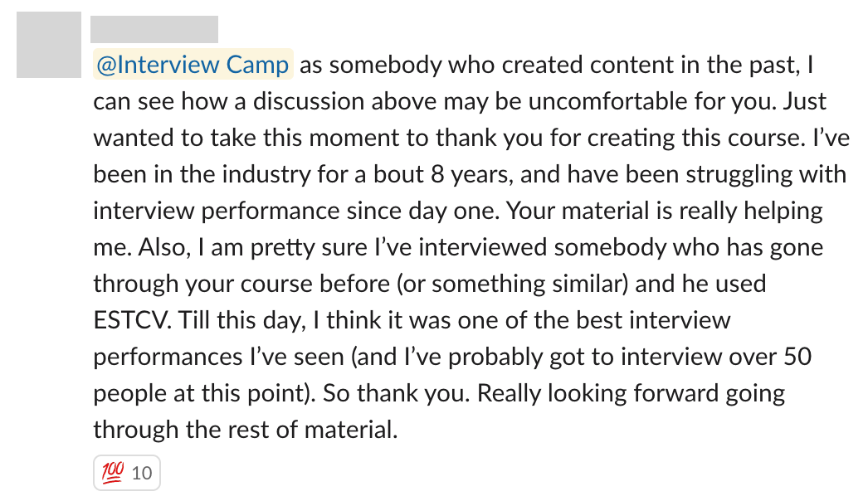Toggle the reaction pill showing count 10
Screen dimensions: 868x501
point(127,473)
